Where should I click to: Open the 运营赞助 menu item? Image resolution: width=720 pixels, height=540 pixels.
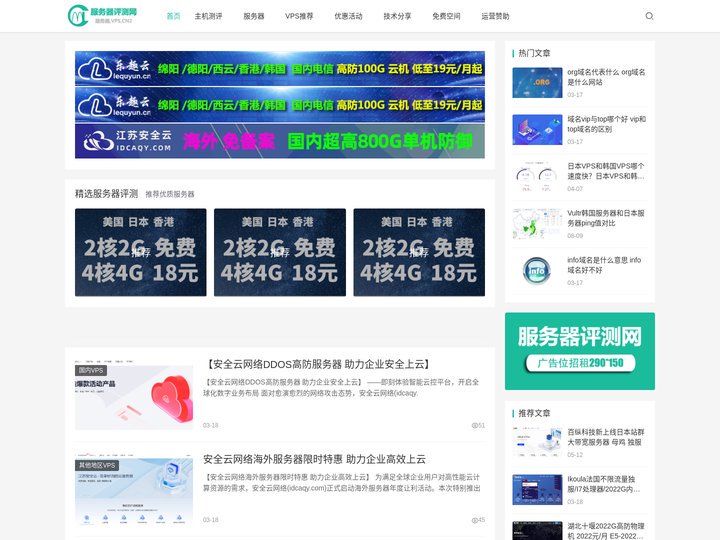[495, 16]
